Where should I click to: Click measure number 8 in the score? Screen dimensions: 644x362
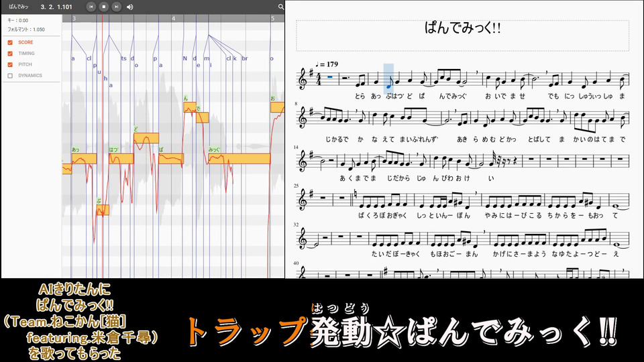pyautogui.click(x=296, y=104)
